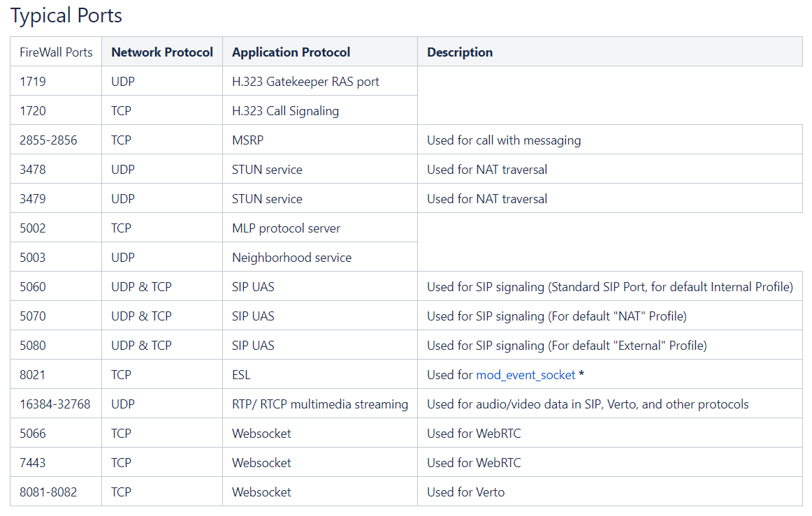Click the Neighborhood service cell
Viewport: 812px width, 516px height.
(320, 257)
